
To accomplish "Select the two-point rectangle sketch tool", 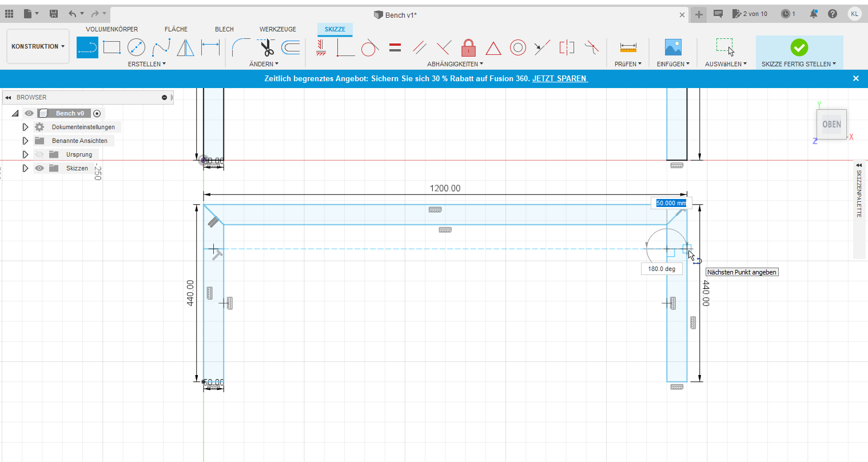I will 112,47.
